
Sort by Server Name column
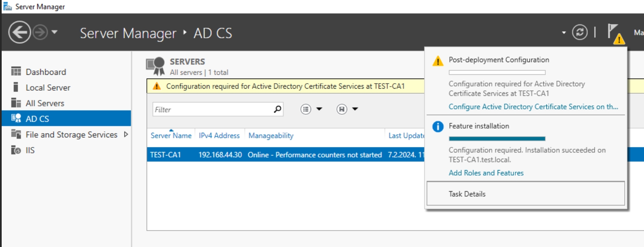click(171, 135)
